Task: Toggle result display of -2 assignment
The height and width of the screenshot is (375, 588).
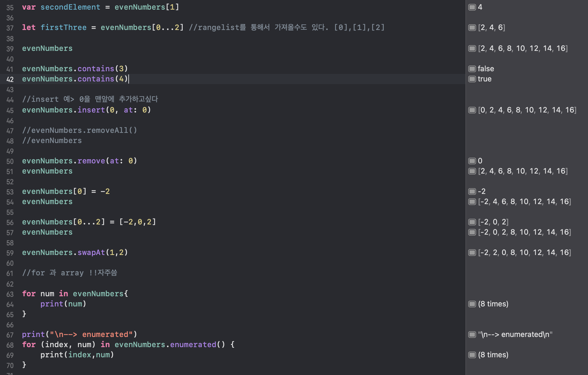Action: 472,192
